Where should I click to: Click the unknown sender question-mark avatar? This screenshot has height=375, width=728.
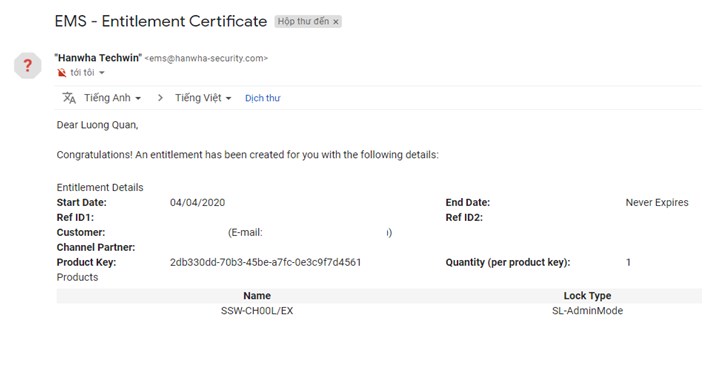point(27,65)
